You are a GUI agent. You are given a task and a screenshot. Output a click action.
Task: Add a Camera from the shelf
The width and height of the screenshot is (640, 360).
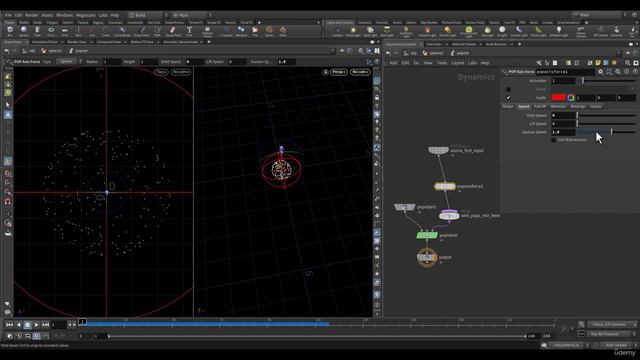(337, 31)
